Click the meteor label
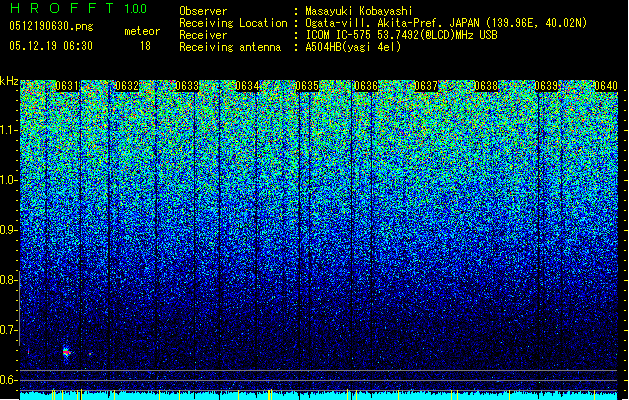This screenshot has width=629, height=400. point(142,31)
